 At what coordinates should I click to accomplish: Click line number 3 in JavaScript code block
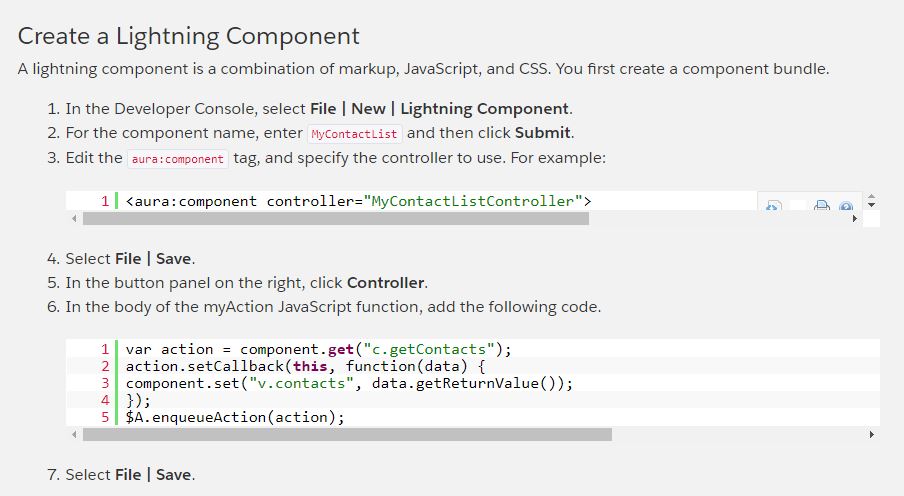[x=104, y=383]
